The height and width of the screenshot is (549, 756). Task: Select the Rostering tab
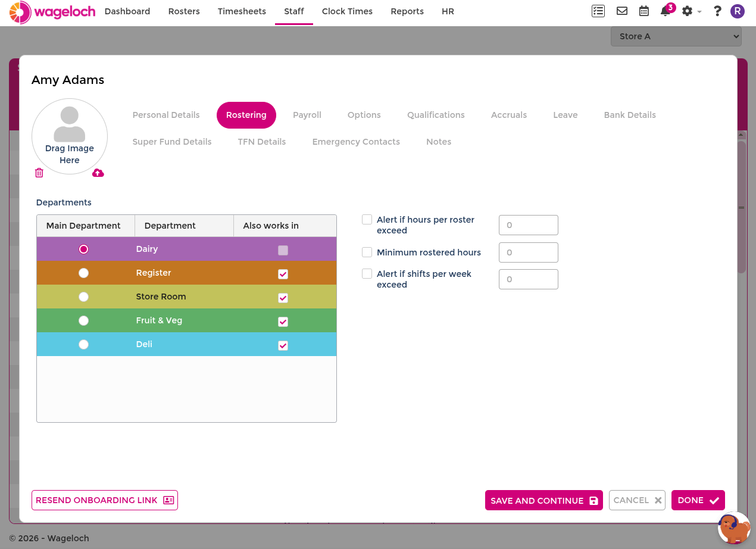click(246, 115)
